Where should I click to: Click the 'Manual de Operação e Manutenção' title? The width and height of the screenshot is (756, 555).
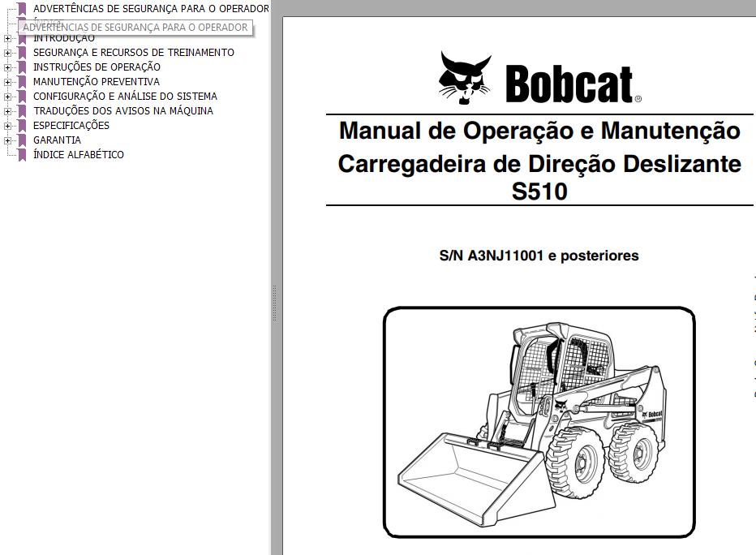tap(539, 131)
